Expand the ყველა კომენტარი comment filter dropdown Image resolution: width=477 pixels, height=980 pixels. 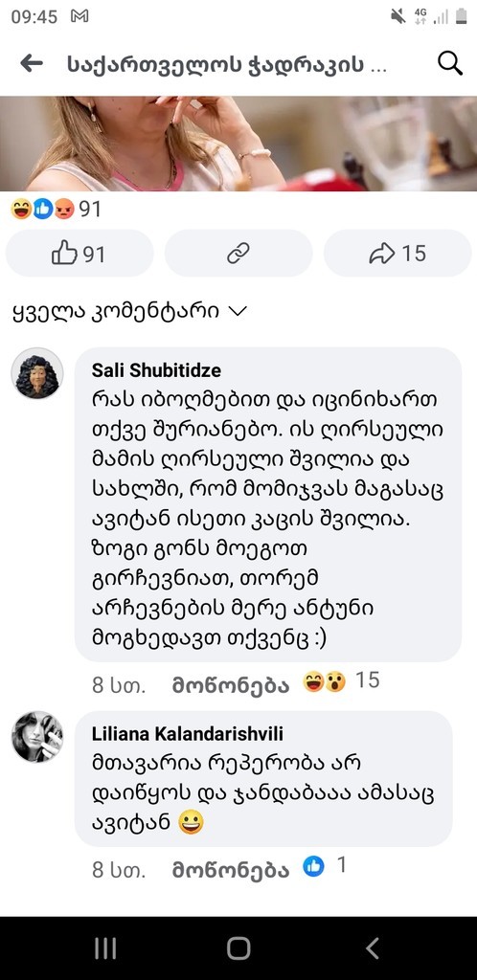click(x=129, y=312)
